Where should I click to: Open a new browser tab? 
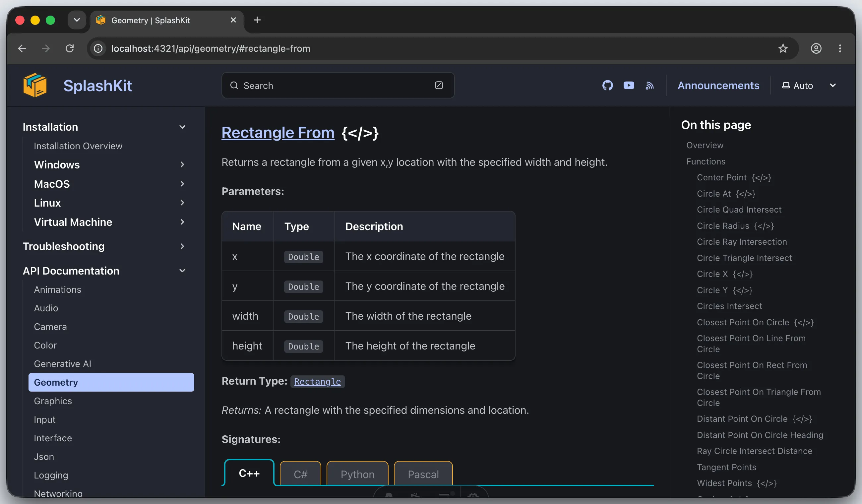point(257,20)
